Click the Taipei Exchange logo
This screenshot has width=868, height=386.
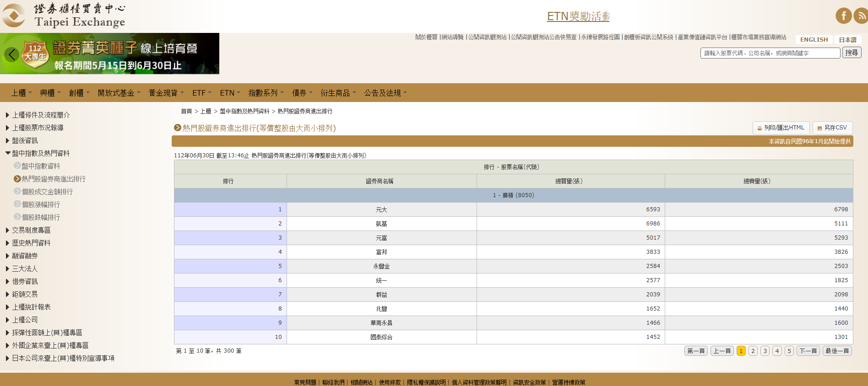tap(64, 16)
